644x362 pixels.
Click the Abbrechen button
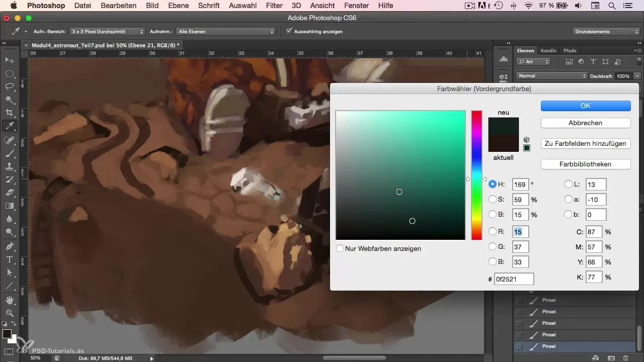pyautogui.click(x=585, y=123)
